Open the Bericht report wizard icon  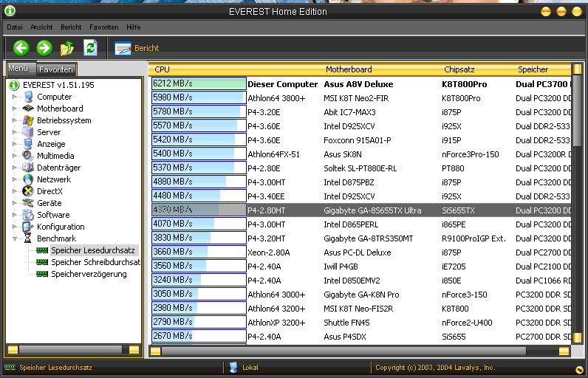[123, 48]
